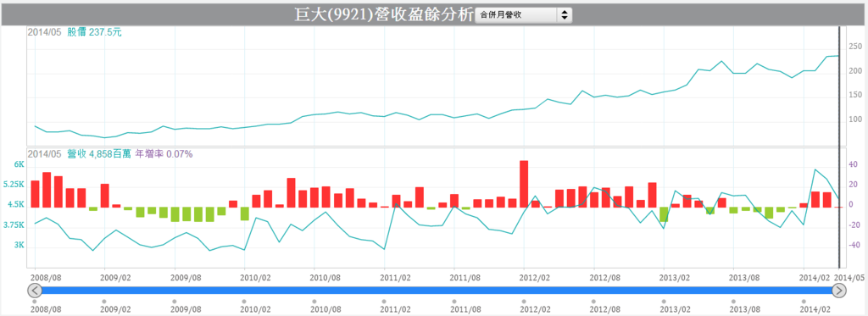Click the tallest red revenue bar at 2012/02
Screen dimensions: 868x316
point(524,184)
